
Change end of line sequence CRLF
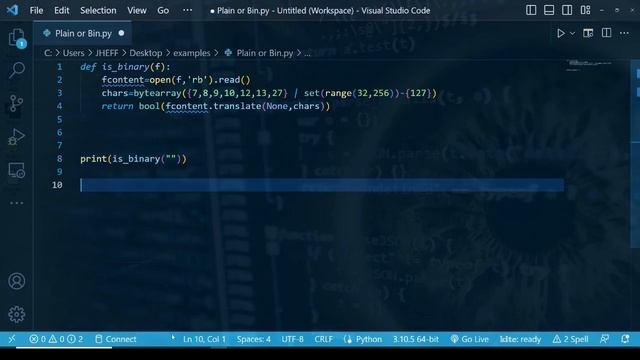coord(323,339)
